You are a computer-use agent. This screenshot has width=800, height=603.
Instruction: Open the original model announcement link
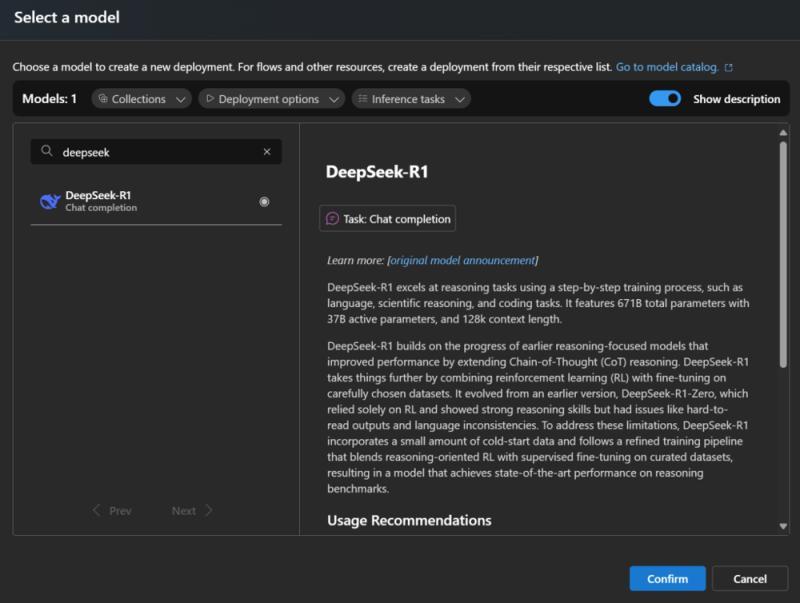coord(464,258)
